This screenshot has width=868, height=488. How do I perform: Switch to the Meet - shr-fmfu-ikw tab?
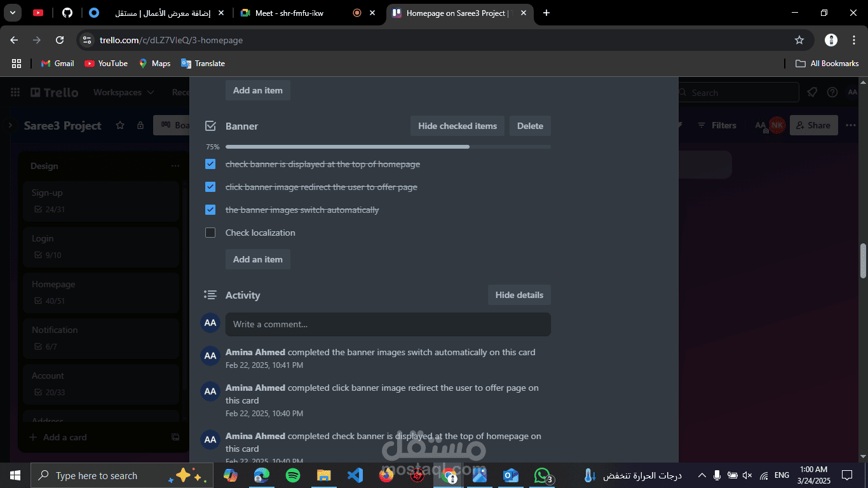(288, 13)
